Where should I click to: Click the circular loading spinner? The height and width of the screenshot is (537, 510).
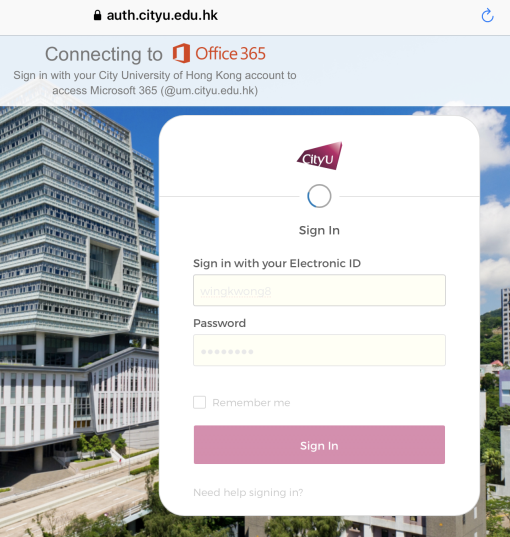point(319,196)
